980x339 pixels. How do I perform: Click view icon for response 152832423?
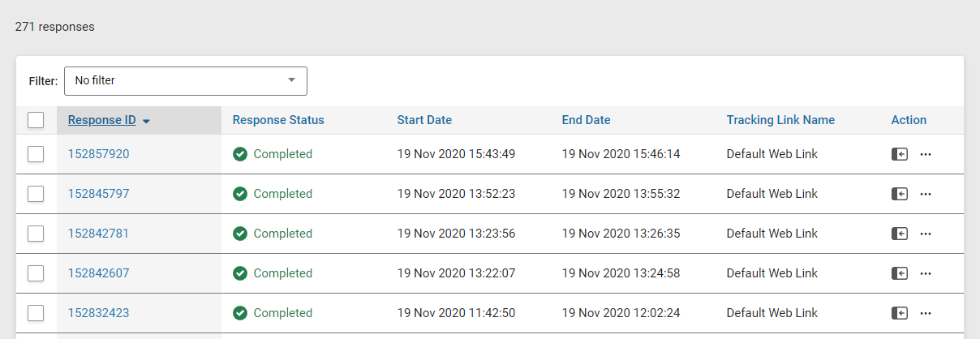click(899, 313)
